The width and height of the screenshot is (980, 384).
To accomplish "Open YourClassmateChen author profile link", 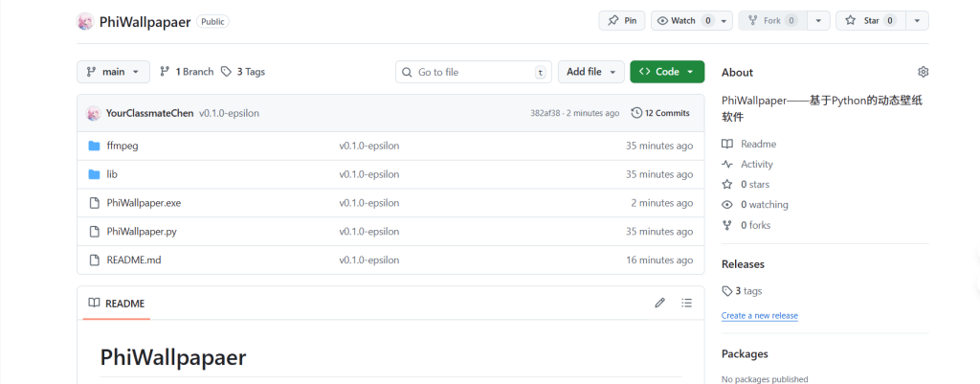I will point(149,113).
